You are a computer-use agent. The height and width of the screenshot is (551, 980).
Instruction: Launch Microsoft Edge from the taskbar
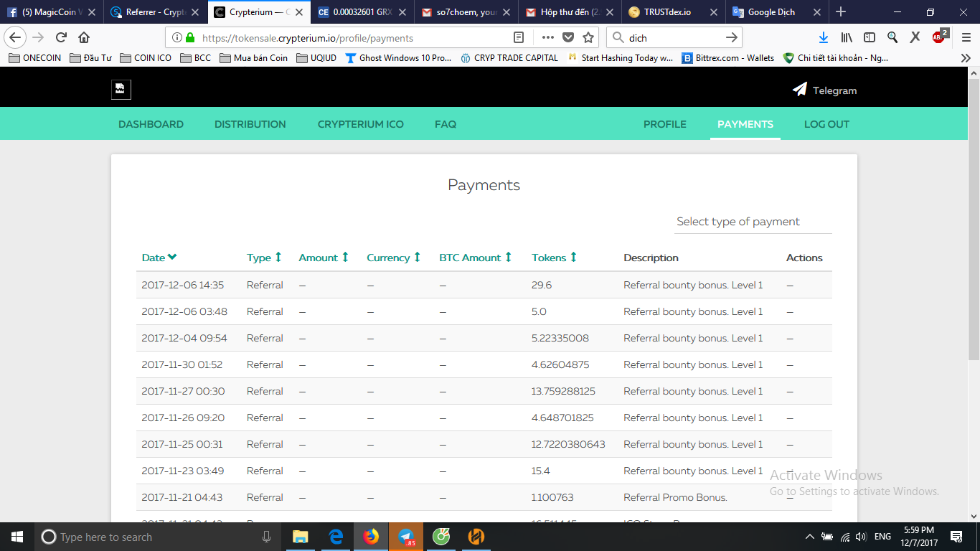[336, 537]
